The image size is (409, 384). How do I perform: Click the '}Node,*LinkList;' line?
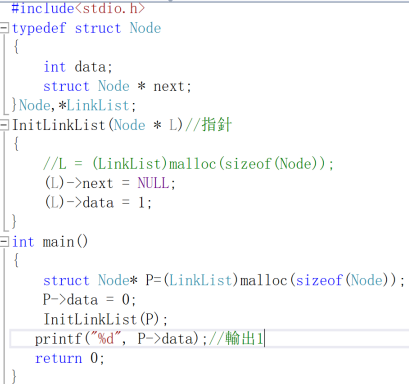tap(74, 106)
